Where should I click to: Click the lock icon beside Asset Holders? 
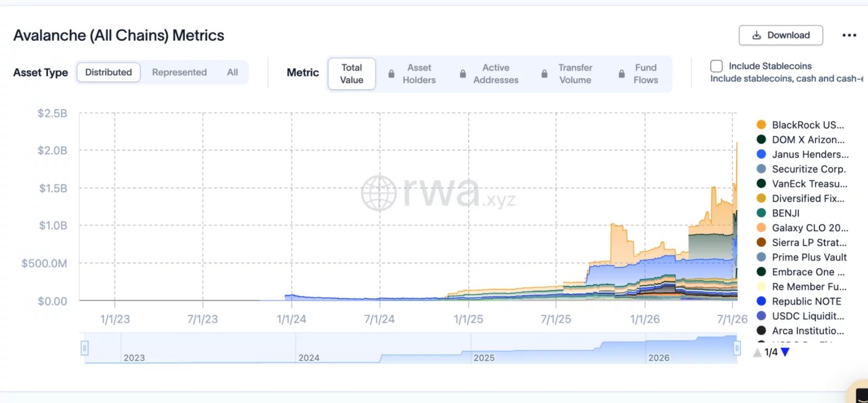pos(391,74)
